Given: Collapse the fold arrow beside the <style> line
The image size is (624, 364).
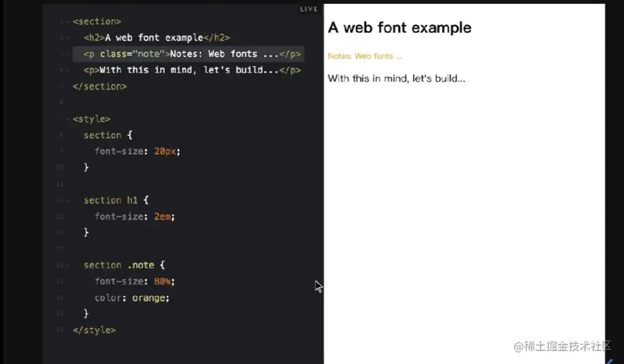Looking at the screenshot, I should point(67,119).
